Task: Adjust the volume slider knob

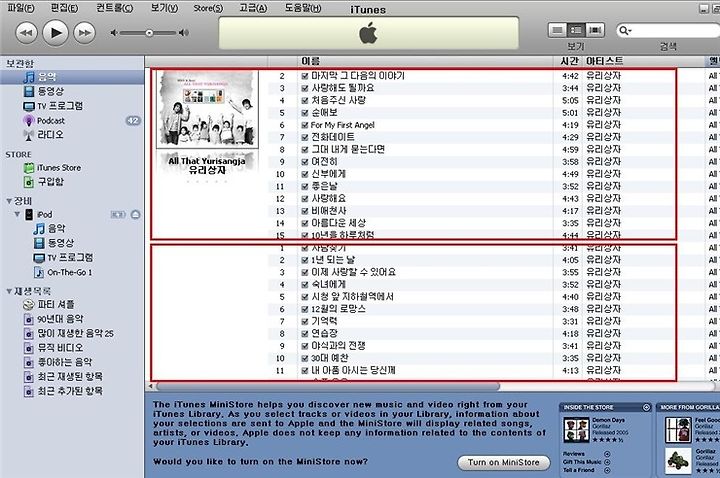Action: (x=149, y=33)
